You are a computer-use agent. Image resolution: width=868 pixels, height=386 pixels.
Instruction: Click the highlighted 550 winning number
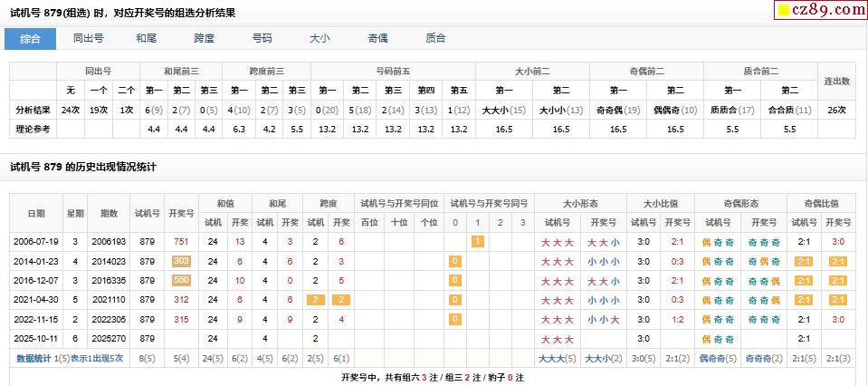(181, 281)
